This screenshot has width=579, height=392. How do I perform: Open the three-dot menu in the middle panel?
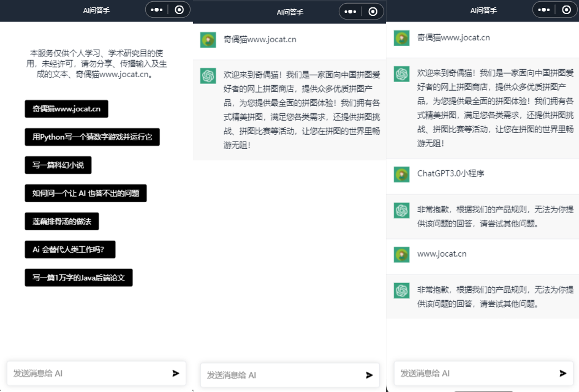tap(350, 12)
